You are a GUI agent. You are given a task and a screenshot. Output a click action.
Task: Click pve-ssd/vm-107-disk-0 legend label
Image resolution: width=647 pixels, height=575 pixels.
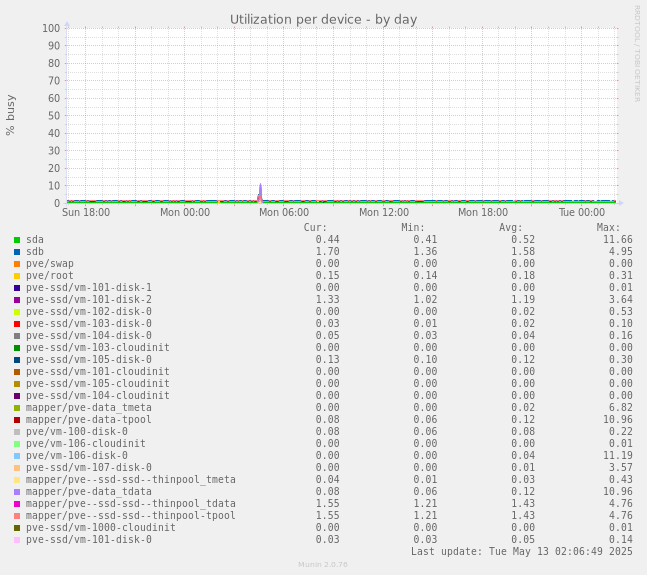(89, 467)
